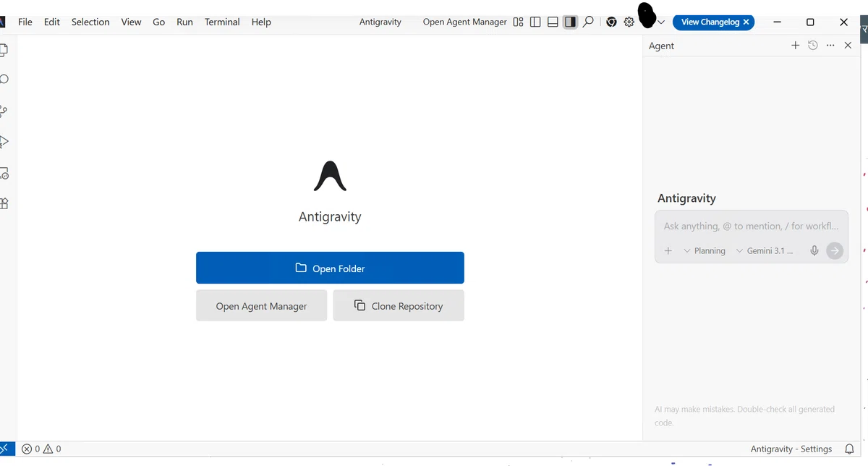
Task: Toggle the highlighted secondary side bar layout icon
Action: pyautogui.click(x=570, y=22)
